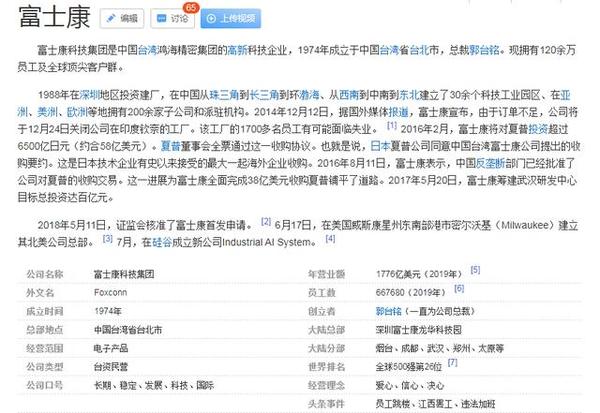Click the 富士康 page title

[x=54, y=17]
